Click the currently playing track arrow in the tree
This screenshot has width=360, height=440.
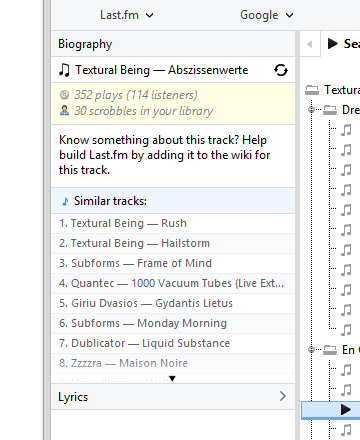tap(346, 409)
